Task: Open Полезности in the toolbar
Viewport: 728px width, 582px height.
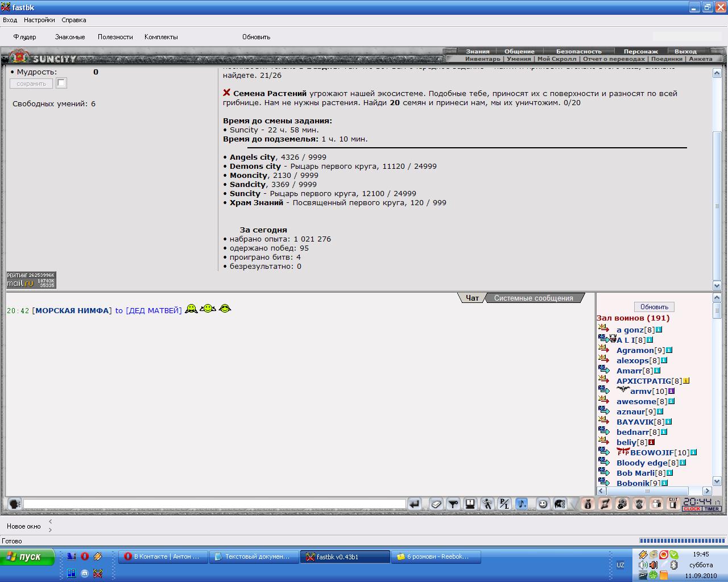Action: tap(115, 37)
